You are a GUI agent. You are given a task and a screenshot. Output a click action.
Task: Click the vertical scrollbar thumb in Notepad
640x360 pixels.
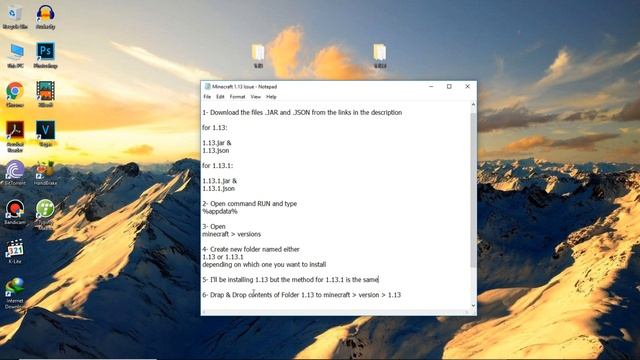coord(473,190)
